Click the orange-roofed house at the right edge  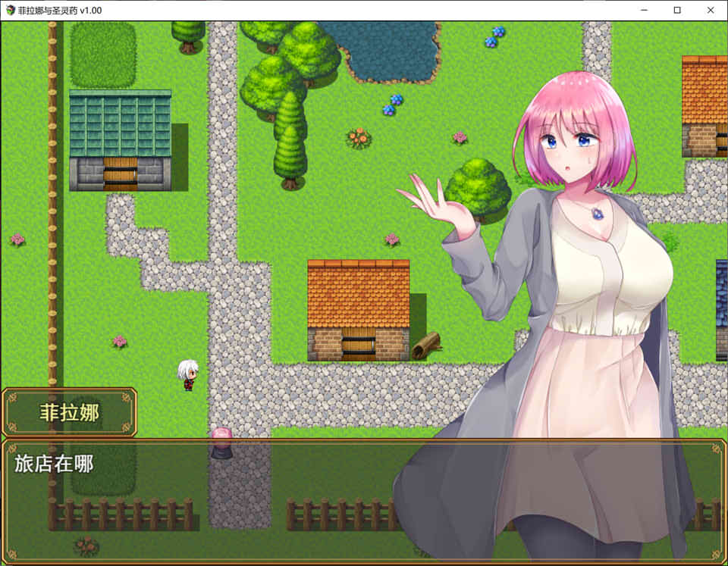(x=704, y=105)
